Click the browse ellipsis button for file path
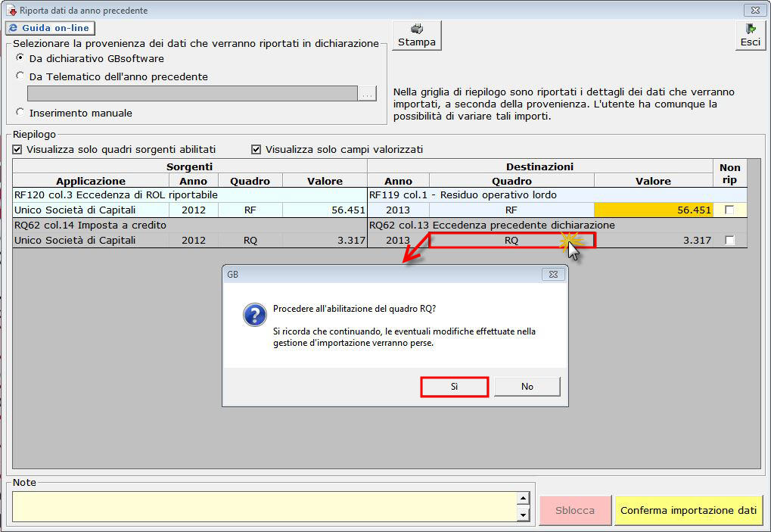 (367, 94)
